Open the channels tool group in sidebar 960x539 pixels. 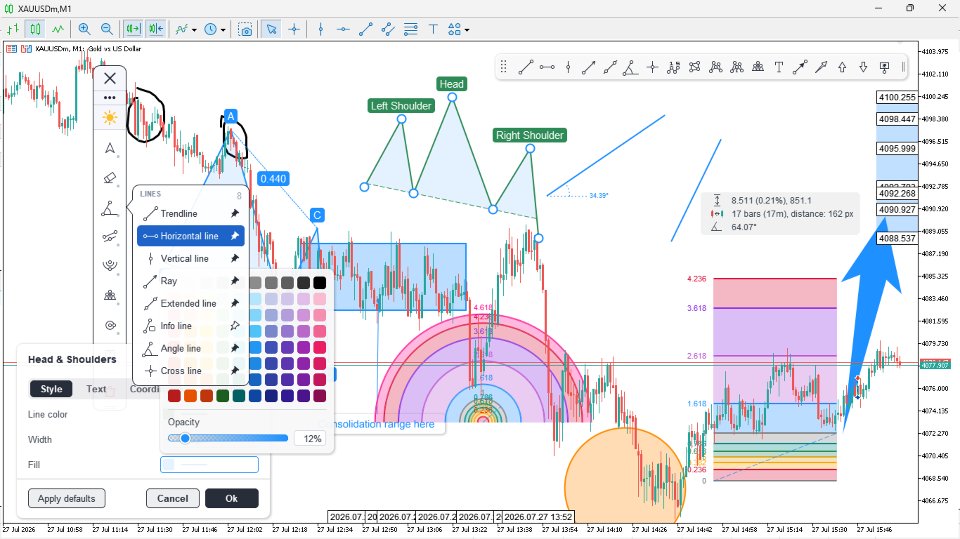110,236
